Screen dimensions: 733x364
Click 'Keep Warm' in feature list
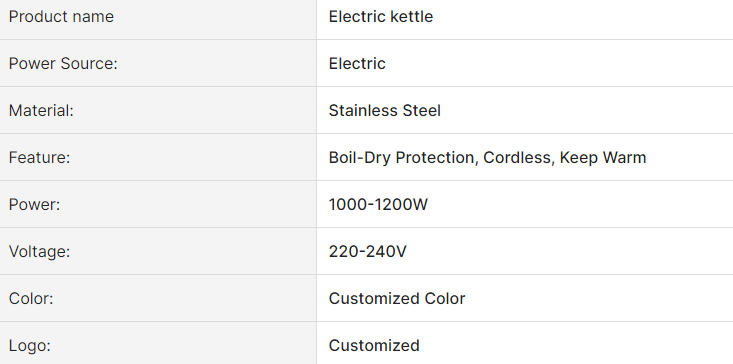pos(603,157)
